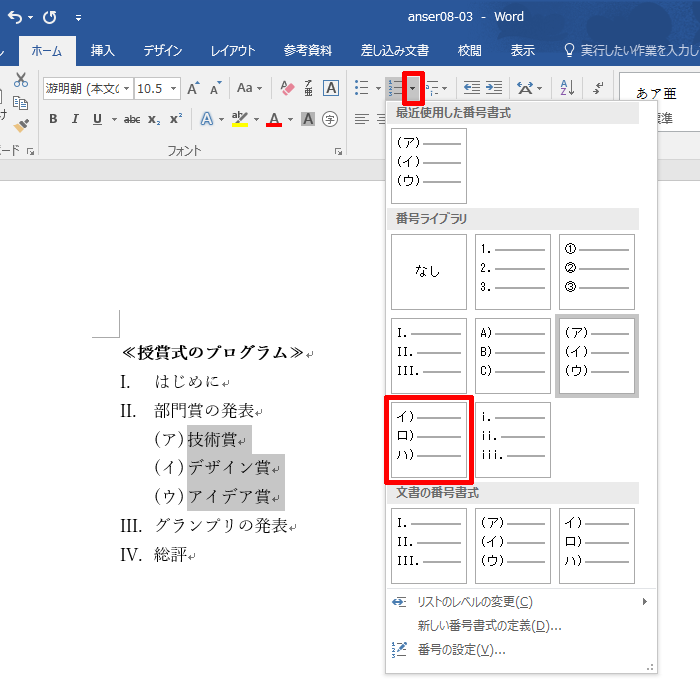Switch to the 挿入 tab

[103, 50]
